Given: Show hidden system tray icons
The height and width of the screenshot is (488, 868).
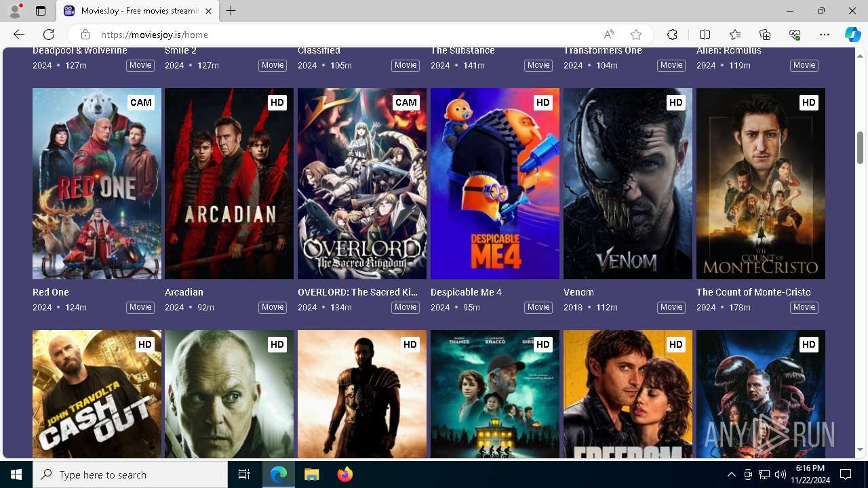Looking at the screenshot, I should (731, 474).
